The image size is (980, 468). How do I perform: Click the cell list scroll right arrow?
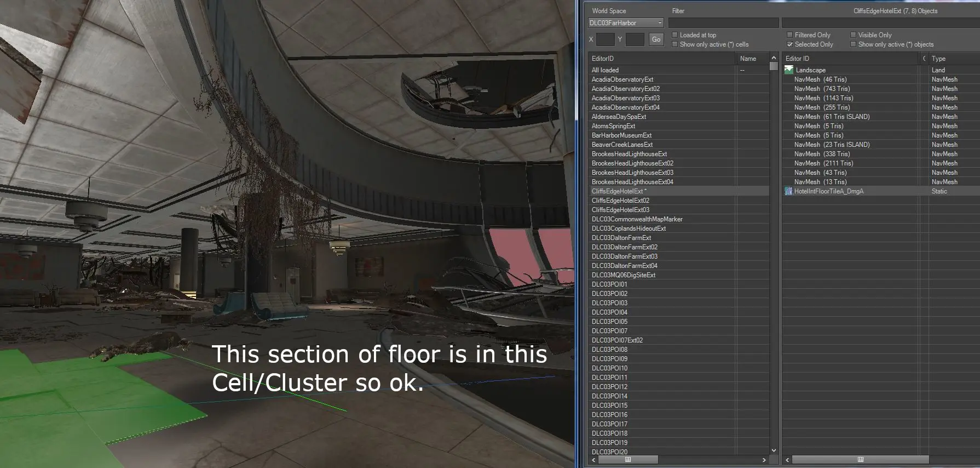[x=764, y=460]
